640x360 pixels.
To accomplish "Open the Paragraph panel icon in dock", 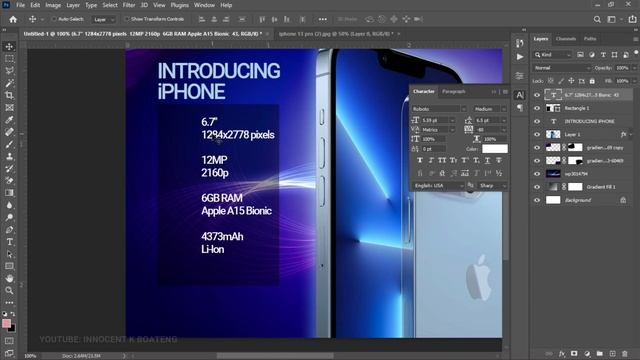I will pos(520,108).
